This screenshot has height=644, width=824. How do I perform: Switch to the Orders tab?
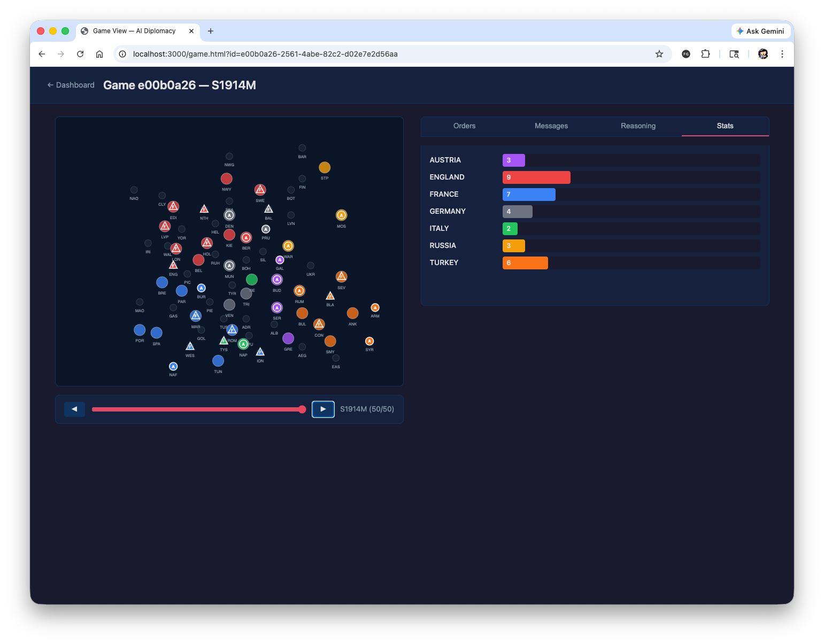click(x=464, y=126)
